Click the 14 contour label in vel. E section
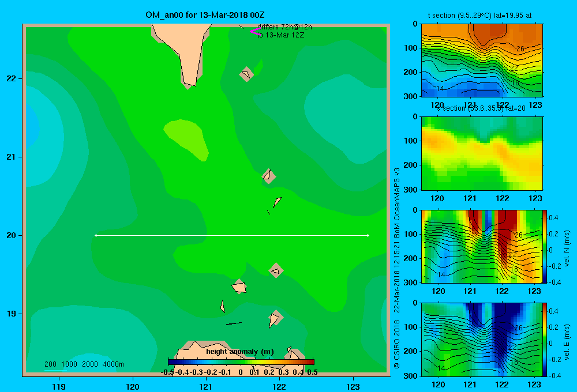Screen dimensions: 577x392 (x=441, y=368)
